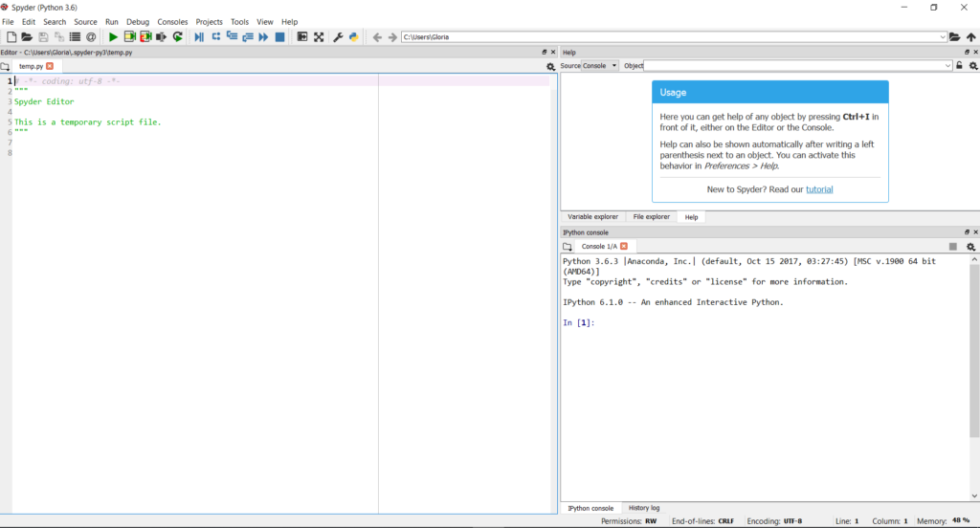Expand the Help Object combo box
The image size is (980, 528).
click(947, 66)
